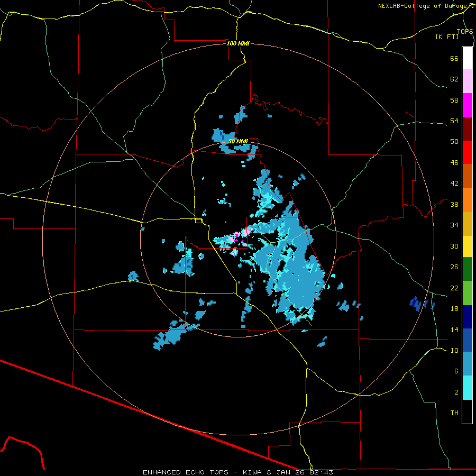Click the "42" legend value

tap(454, 183)
